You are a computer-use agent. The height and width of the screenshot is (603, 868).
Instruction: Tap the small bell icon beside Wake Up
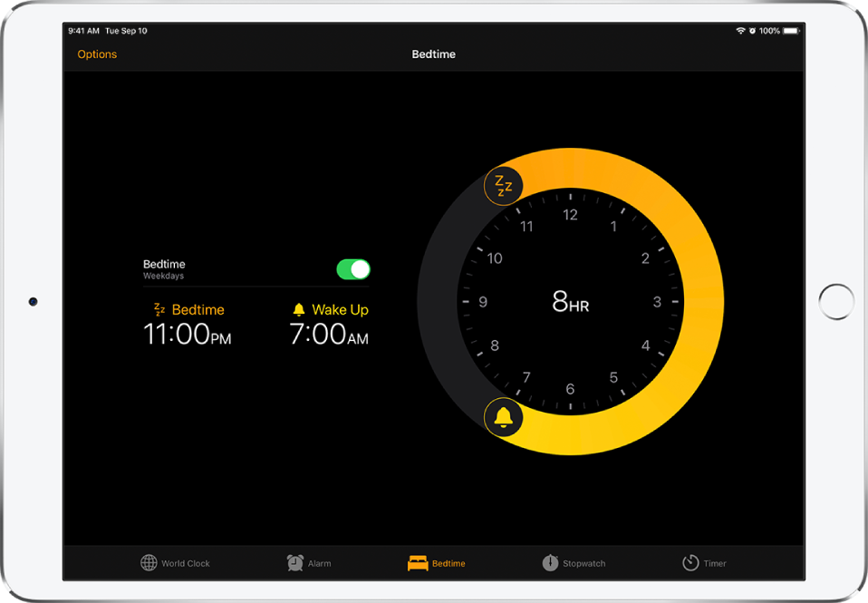[299, 310]
